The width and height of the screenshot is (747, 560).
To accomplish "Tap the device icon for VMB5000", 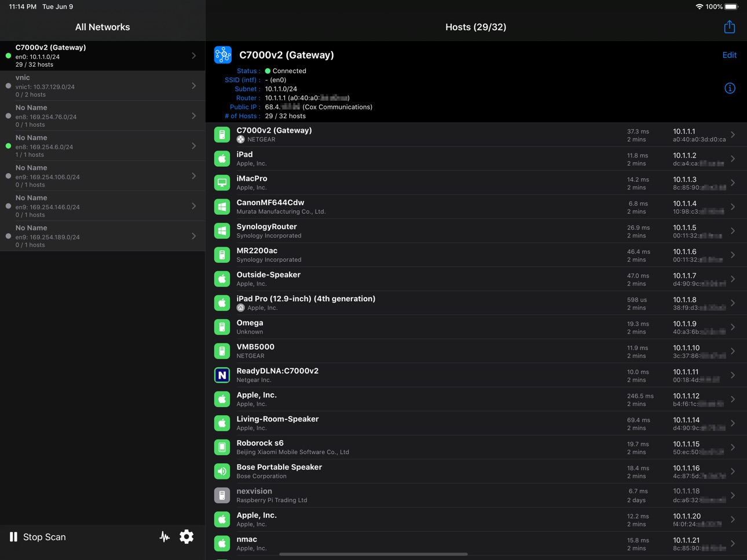I will tap(222, 351).
